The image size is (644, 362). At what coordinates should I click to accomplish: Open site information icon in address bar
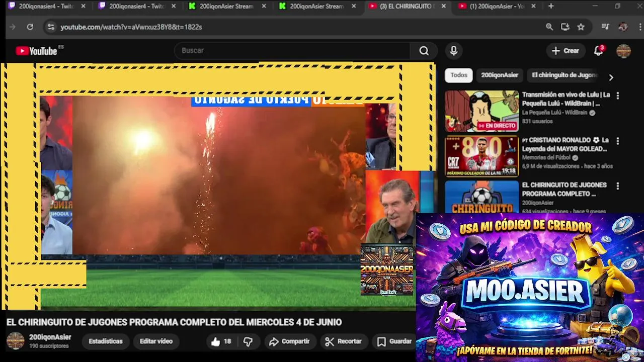click(x=50, y=27)
